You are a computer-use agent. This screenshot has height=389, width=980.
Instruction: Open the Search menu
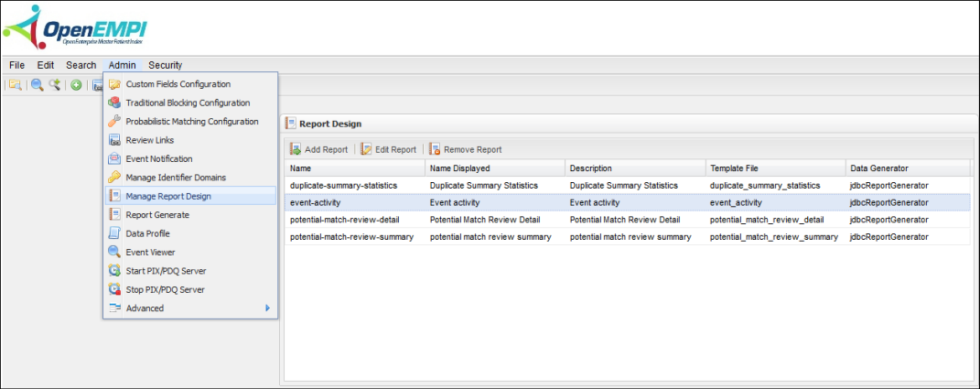[81, 65]
